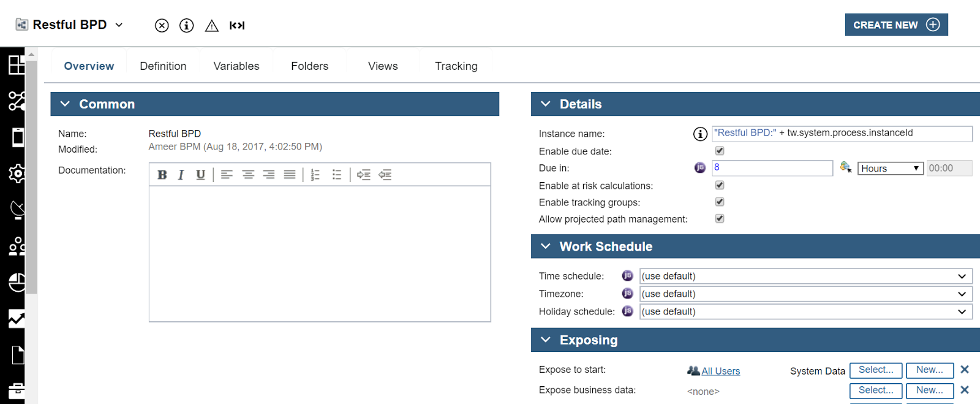Uncheck Enable tracking groups
980x404 pixels.
tap(719, 202)
